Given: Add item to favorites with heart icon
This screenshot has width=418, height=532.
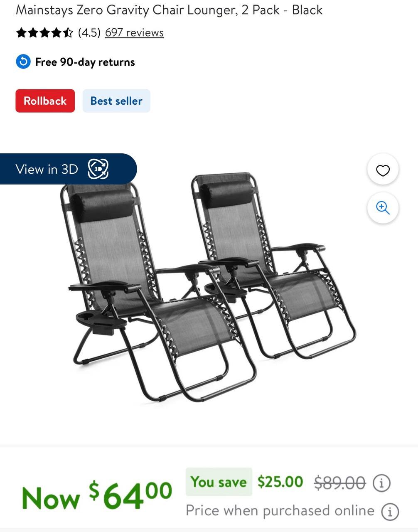Looking at the screenshot, I should (383, 170).
